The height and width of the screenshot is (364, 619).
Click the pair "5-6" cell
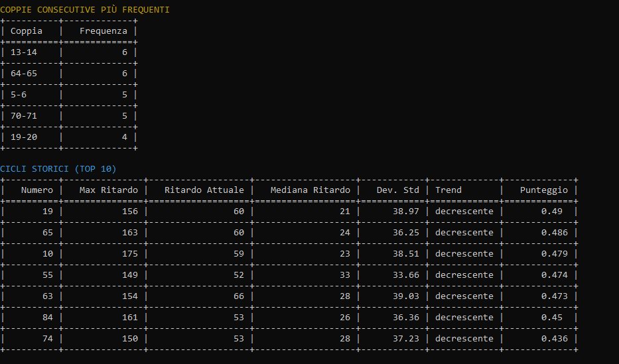pyautogui.click(x=19, y=95)
